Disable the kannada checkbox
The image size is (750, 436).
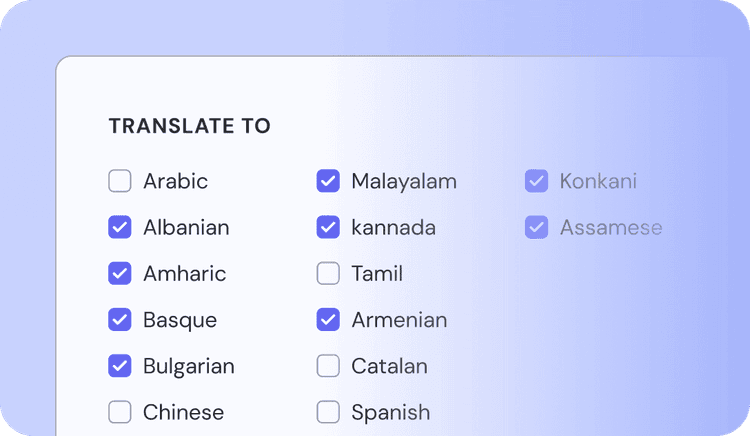[328, 227]
